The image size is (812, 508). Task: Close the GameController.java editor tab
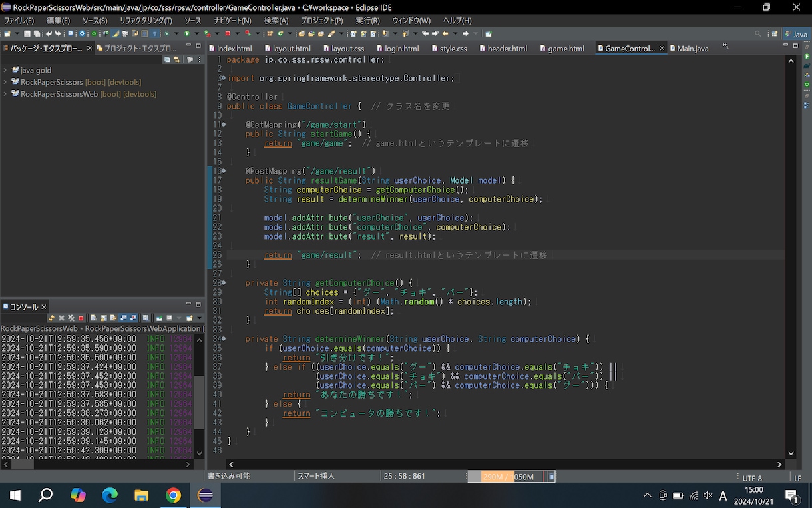[x=662, y=49]
